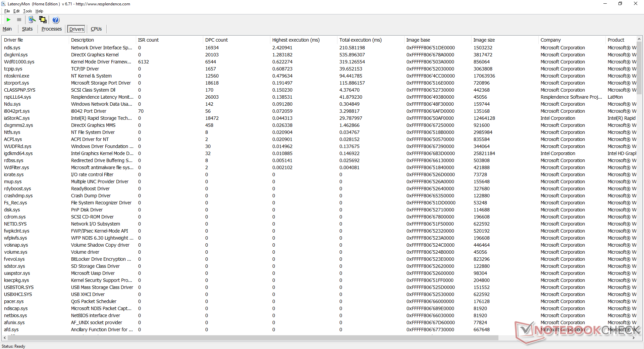Click the 26003 DPC count cell
Image resolution: width=644 pixels, height=349 pixels.
(212, 97)
